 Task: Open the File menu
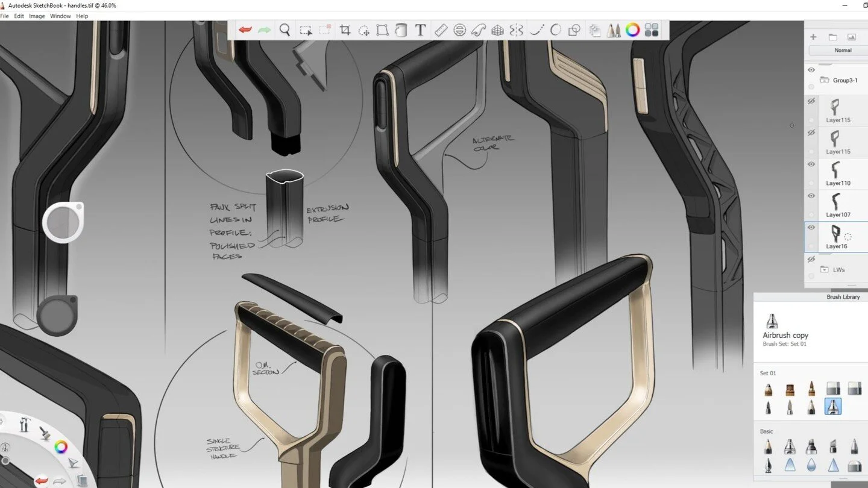click(5, 16)
